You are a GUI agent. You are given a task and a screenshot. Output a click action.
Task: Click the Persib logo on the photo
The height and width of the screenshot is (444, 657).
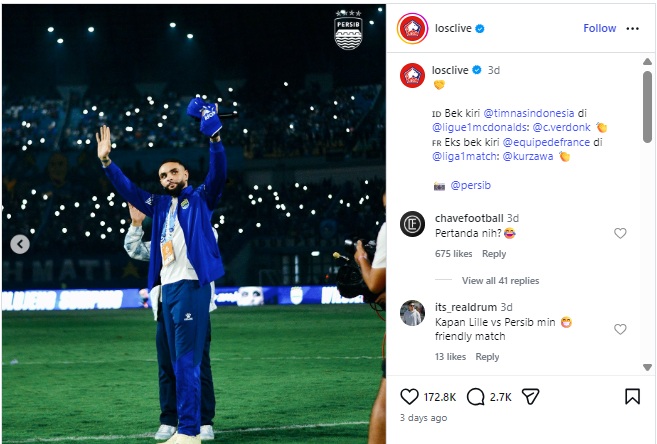point(348,30)
